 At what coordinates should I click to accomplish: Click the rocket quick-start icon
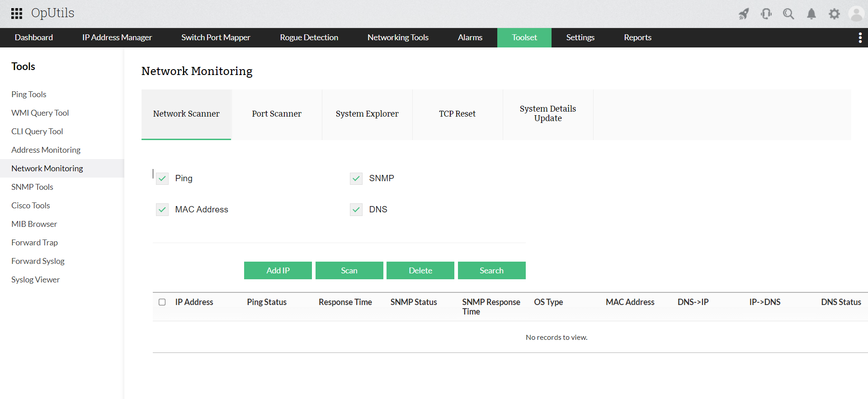744,14
